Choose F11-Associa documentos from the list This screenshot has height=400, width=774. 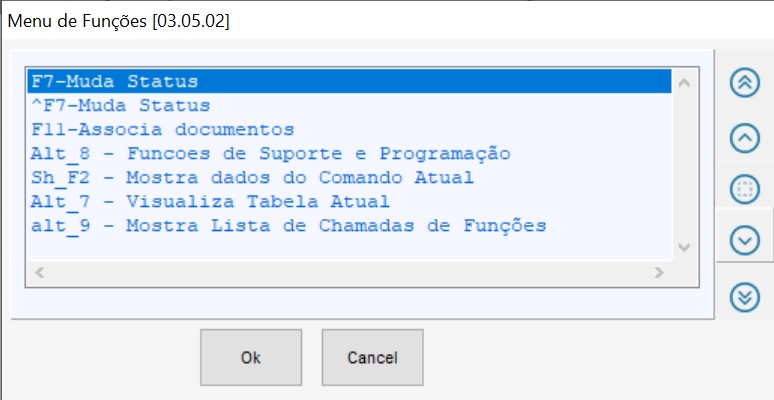[x=163, y=130]
